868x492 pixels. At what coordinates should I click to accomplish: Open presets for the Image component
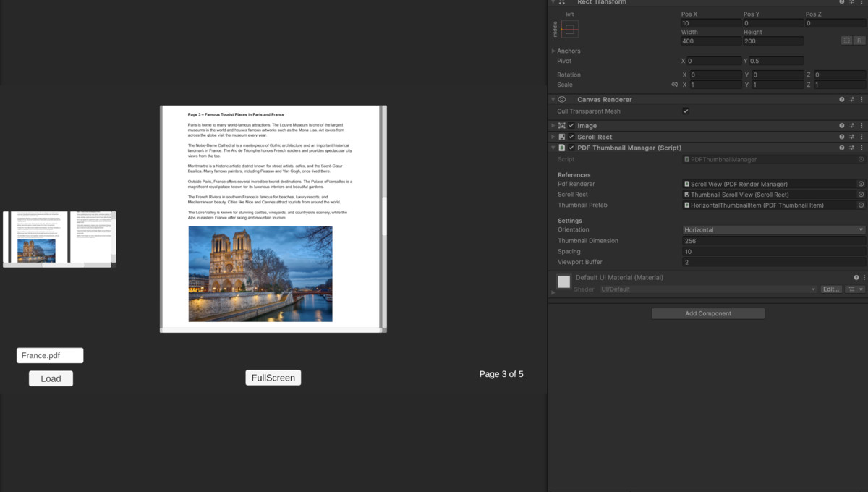(x=852, y=126)
